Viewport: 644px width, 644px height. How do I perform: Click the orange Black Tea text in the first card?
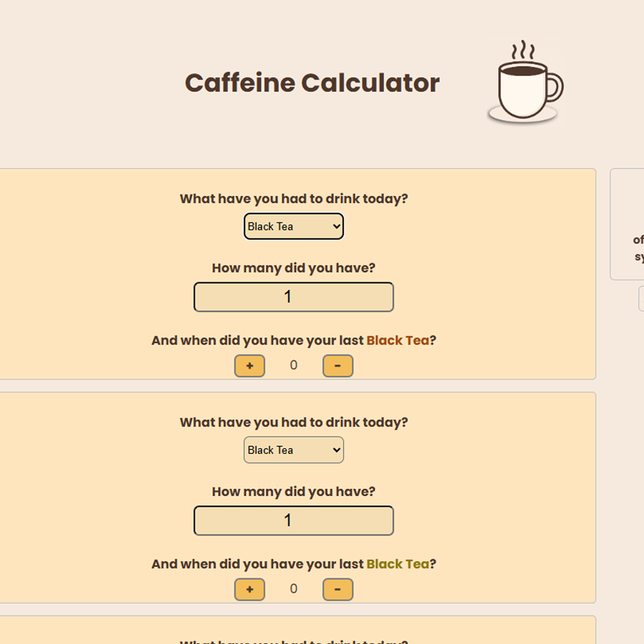(398, 340)
